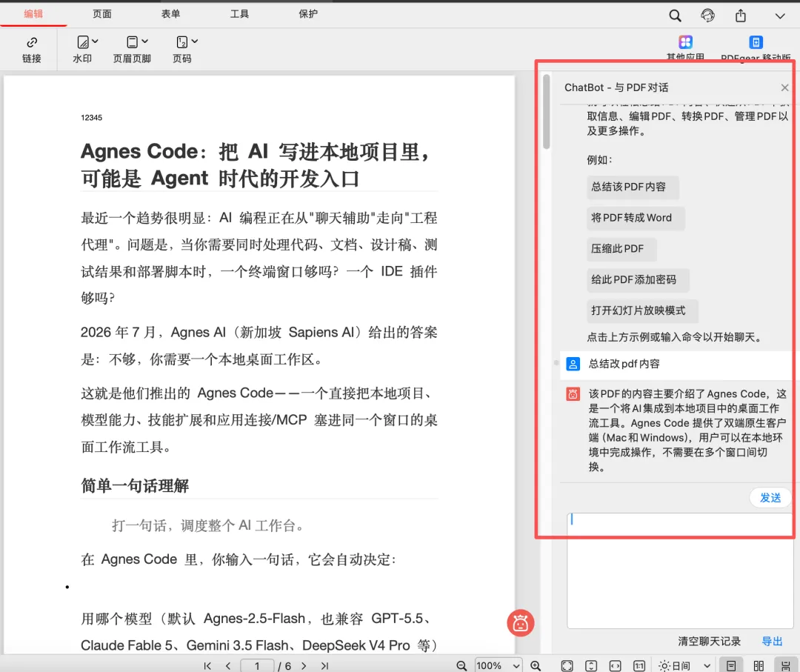Choose the 打开幻灯片放映模式 example prompt

point(642,310)
